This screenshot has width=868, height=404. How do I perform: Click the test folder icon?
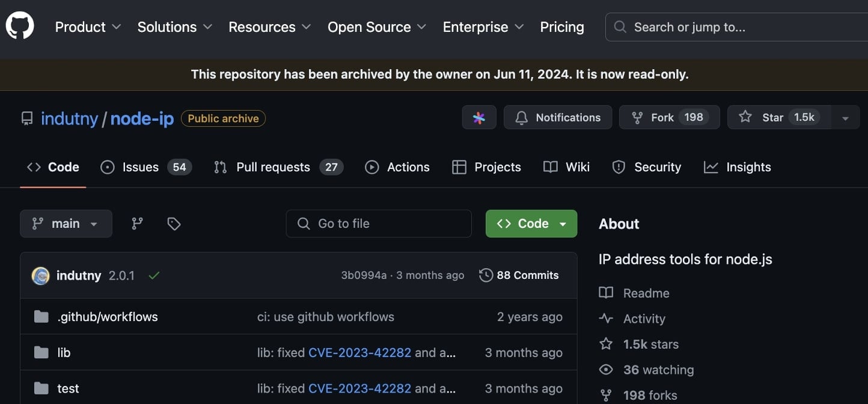tap(41, 389)
